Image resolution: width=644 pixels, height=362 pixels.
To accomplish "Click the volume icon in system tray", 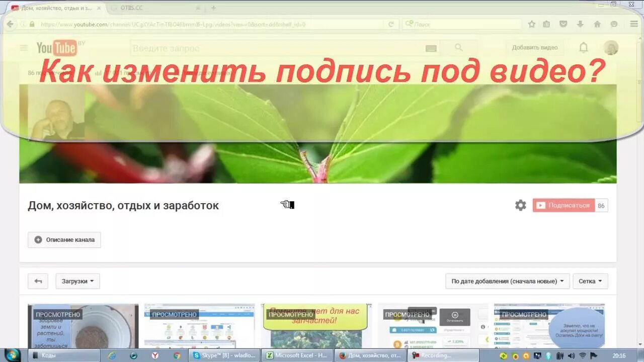I will pos(571,355).
